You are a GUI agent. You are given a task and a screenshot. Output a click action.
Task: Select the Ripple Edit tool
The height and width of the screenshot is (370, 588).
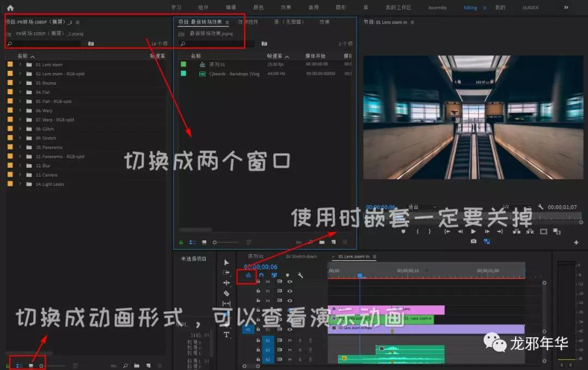pyautogui.click(x=226, y=283)
